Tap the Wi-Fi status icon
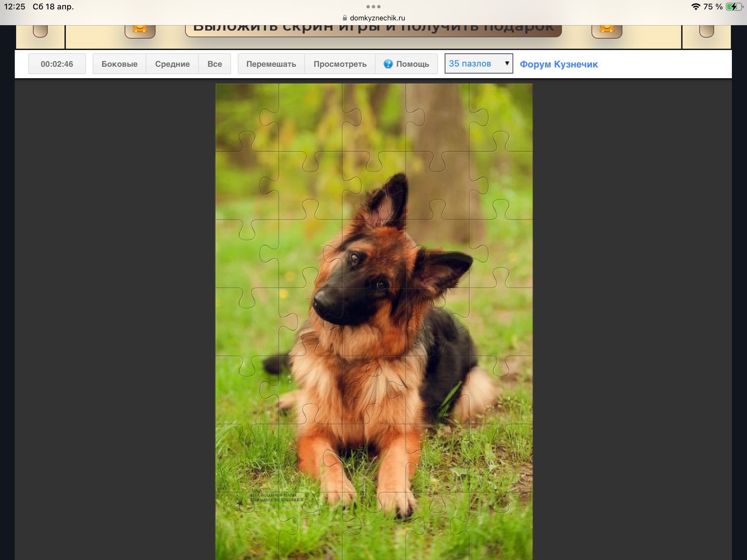Viewport: 747px width, 560px height. 696,6
